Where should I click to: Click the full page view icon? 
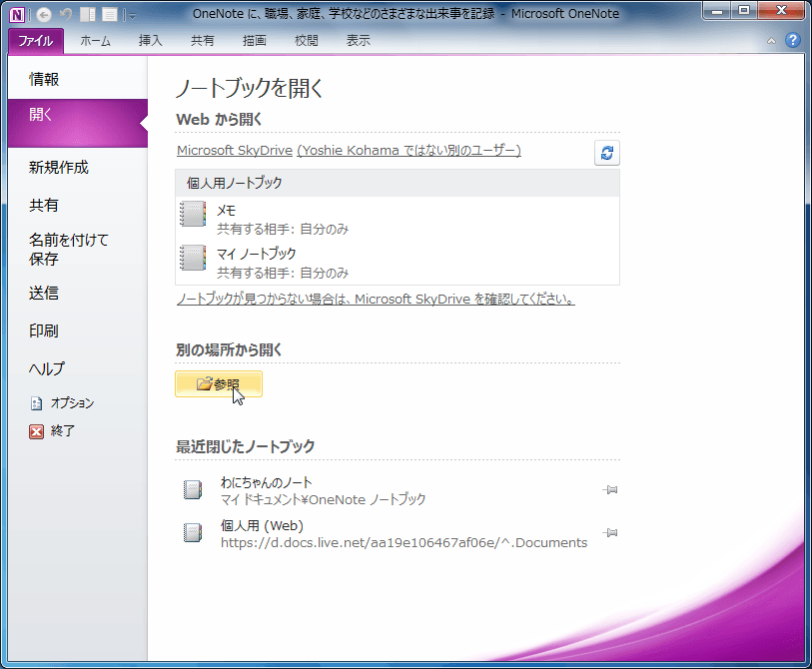(109, 15)
